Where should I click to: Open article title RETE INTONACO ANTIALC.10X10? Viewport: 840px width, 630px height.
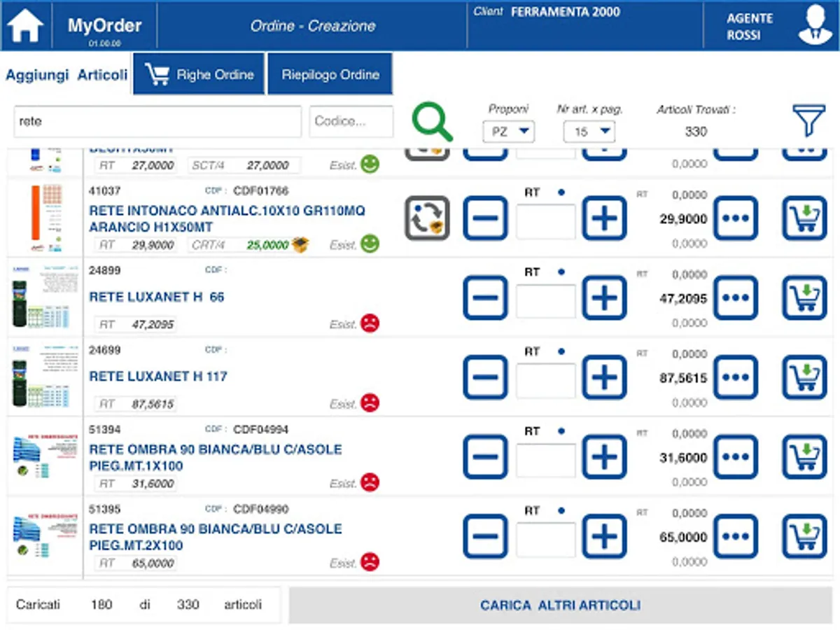227,218
